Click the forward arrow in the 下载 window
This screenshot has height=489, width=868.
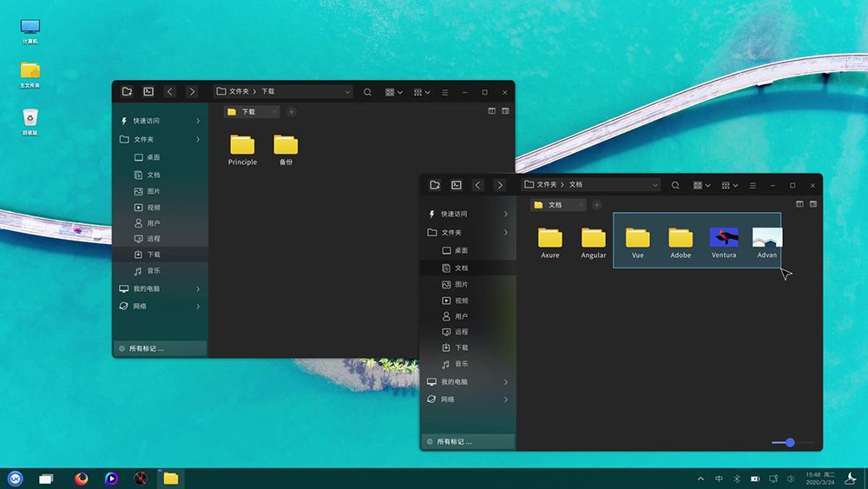(x=192, y=92)
